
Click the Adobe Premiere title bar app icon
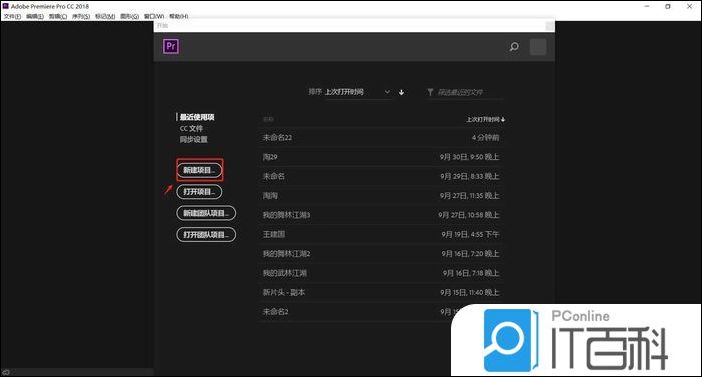click(x=5, y=6)
